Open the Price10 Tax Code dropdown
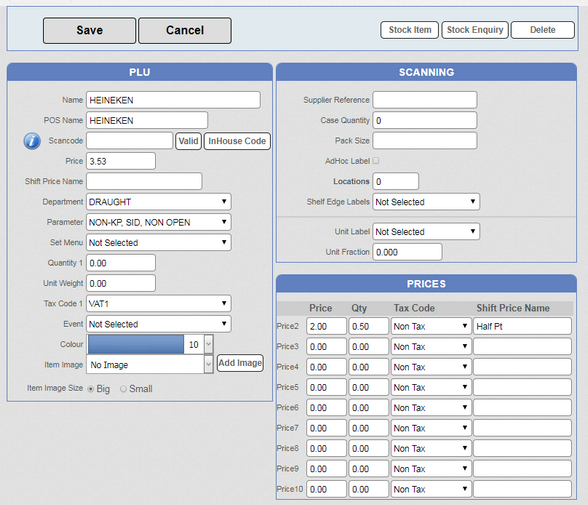Viewport: 588px width, 505px height. click(431, 489)
